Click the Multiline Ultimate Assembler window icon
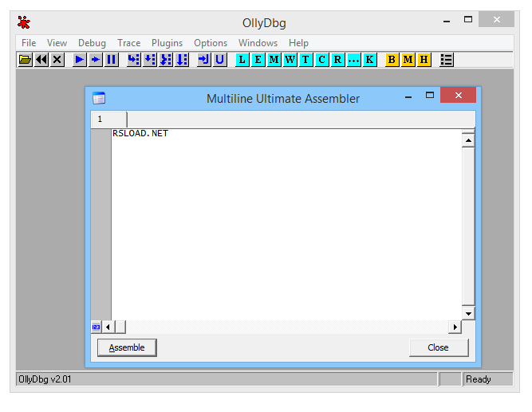This screenshot has height=412, width=532. (99, 98)
